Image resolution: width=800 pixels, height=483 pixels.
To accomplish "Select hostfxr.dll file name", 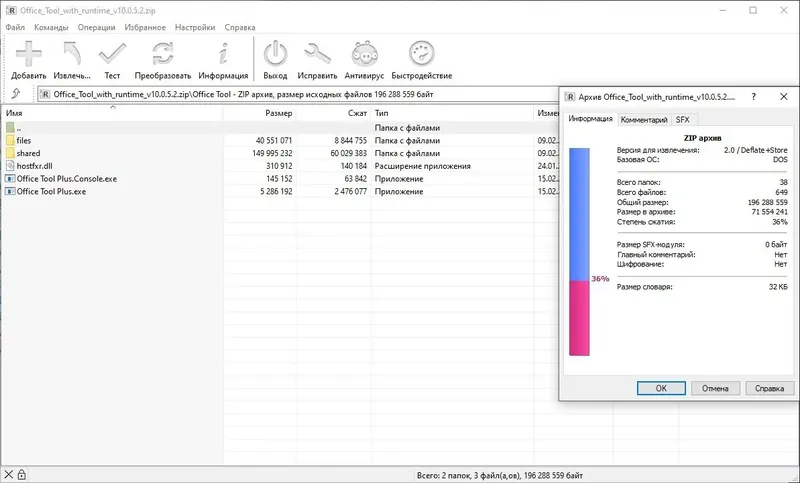I will 34,166.
